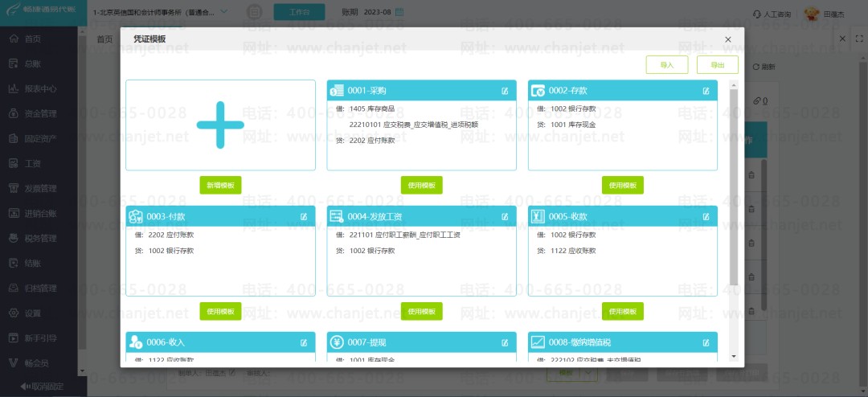868x397 pixels.
Task: Click the 0003-付款 payment icon
Action: (136, 216)
